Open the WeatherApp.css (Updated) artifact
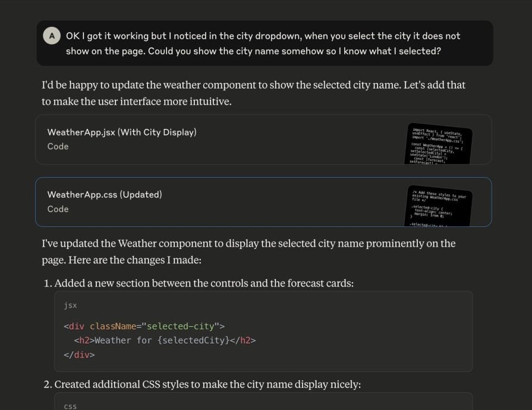Image resolution: width=532 pixels, height=410 pixels. 263,202
